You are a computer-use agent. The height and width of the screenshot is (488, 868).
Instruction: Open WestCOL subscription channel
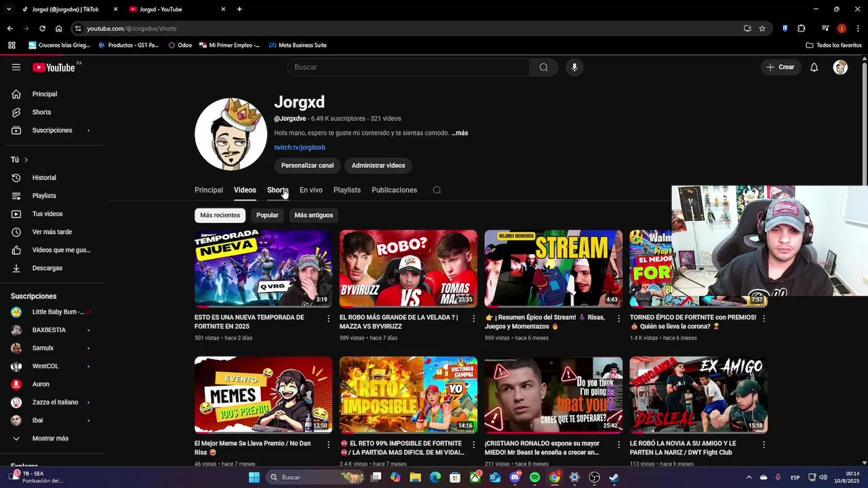coord(54,366)
